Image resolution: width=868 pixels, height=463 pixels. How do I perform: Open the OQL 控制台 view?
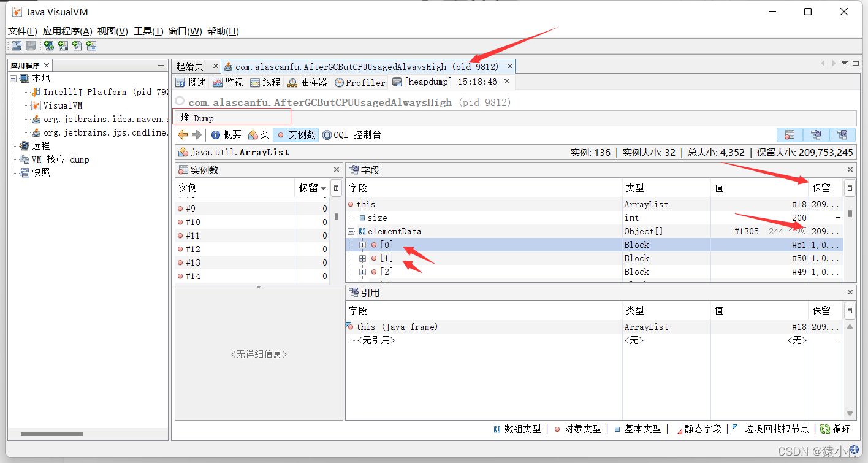pos(352,135)
